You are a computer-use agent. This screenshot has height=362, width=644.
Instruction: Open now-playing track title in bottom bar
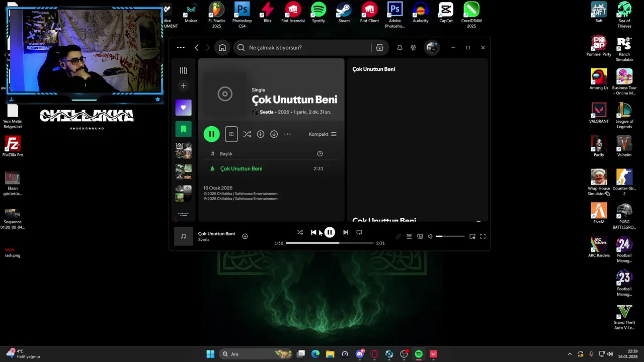pos(216,234)
